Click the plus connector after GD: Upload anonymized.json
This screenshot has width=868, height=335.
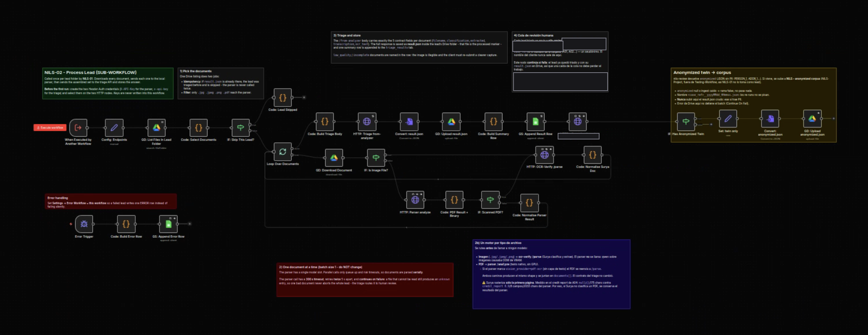(833, 118)
